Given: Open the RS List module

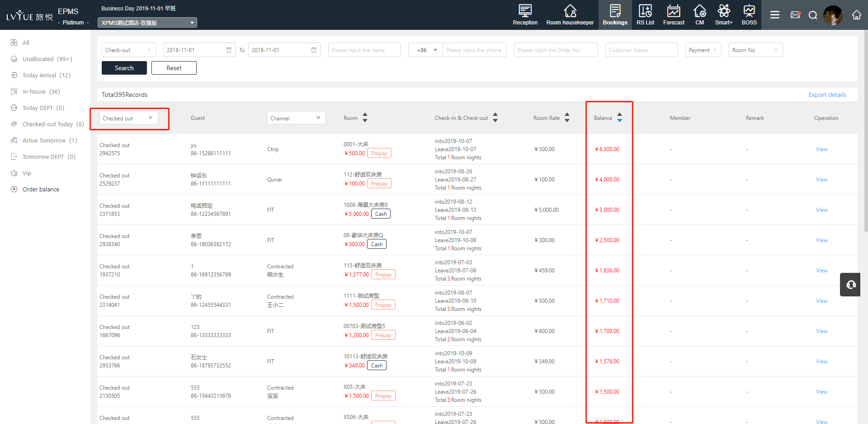Looking at the screenshot, I should pyautogui.click(x=645, y=15).
